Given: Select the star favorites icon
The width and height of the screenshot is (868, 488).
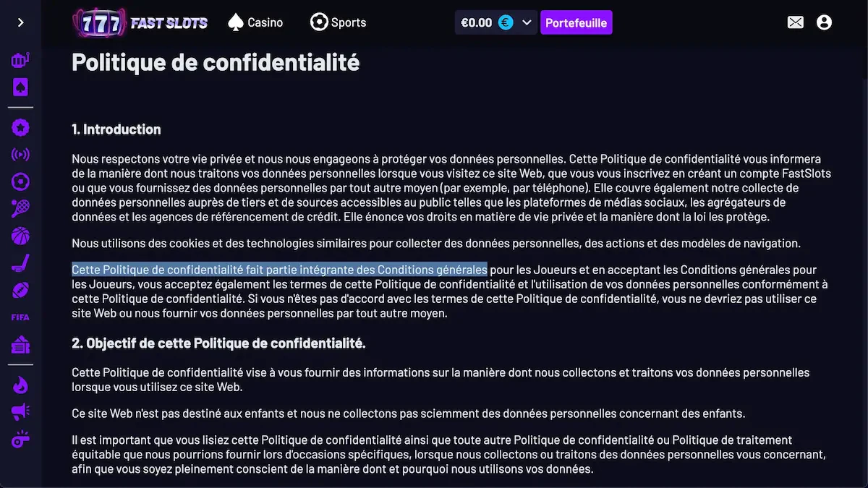Looking at the screenshot, I should [x=20, y=127].
